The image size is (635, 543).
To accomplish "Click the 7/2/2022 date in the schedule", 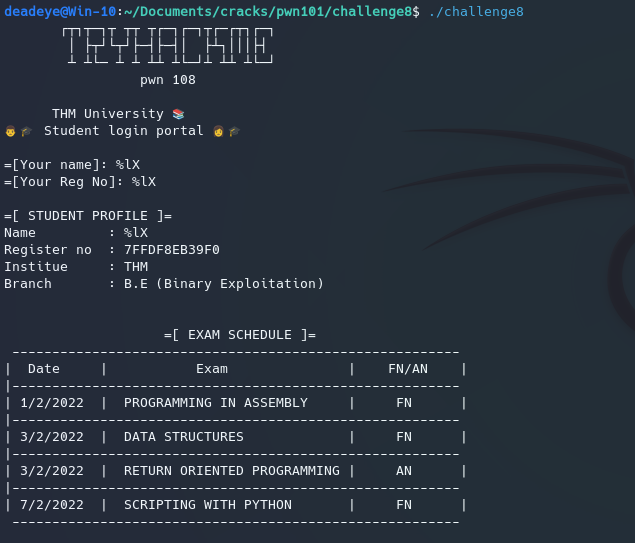I will 51,505.
